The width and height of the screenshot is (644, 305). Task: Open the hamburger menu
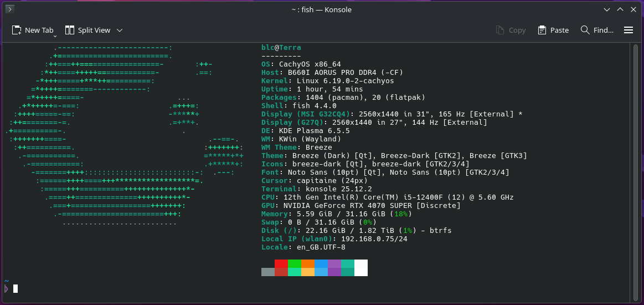(x=628, y=30)
